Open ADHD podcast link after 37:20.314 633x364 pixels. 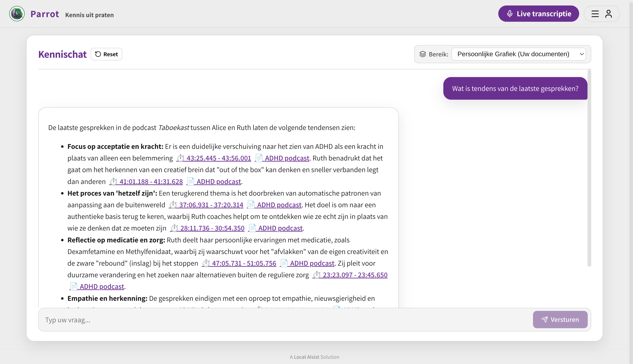coord(274,205)
